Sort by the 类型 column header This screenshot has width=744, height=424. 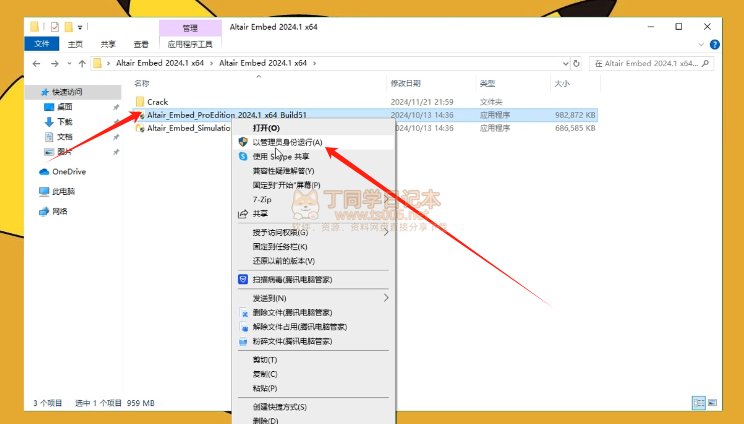point(487,83)
